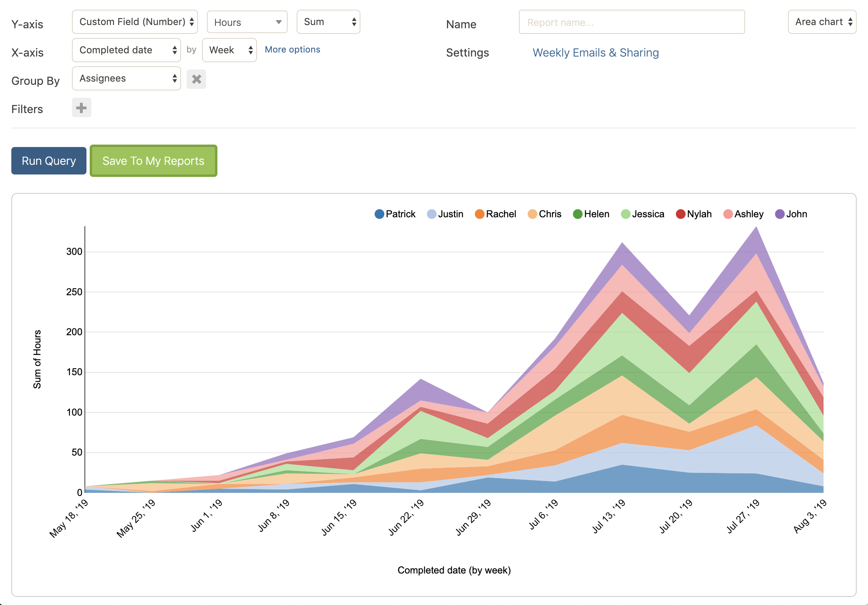Remove the Group By field with X icon
Image resolution: width=868 pixels, height=605 pixels.
tap(196, 79)
